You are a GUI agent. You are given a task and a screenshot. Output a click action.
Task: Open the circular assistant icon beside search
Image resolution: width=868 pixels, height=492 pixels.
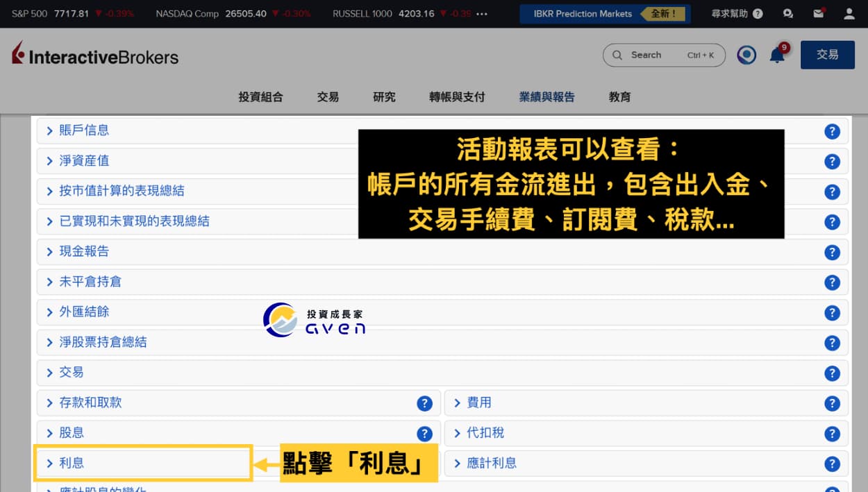[746, 55]
